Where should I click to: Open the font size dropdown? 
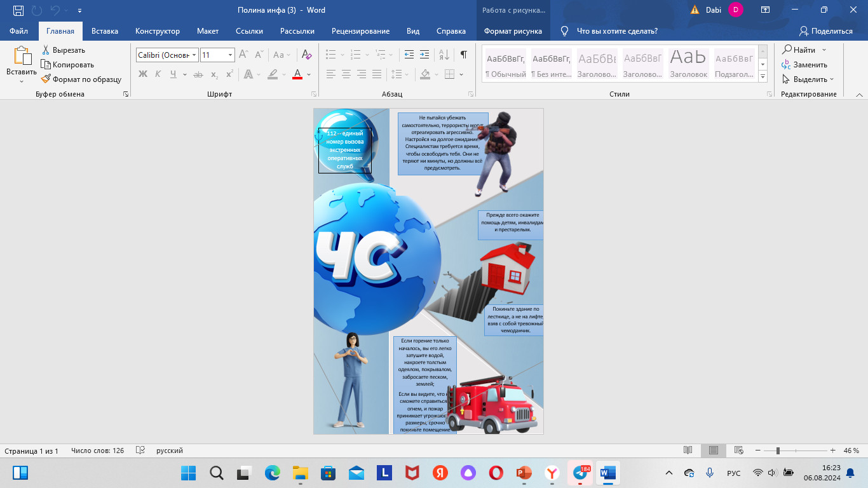(230, 55)
